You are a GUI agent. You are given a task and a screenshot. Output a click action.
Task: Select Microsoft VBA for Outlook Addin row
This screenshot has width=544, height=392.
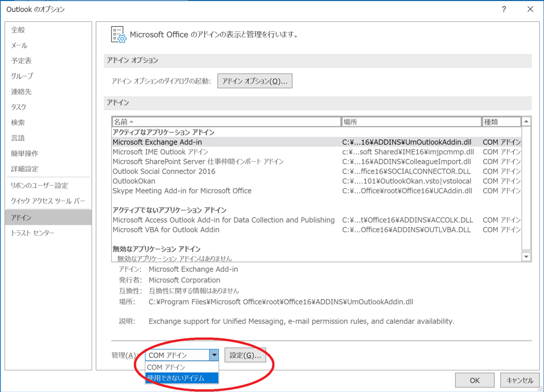(x=316, y=230)
